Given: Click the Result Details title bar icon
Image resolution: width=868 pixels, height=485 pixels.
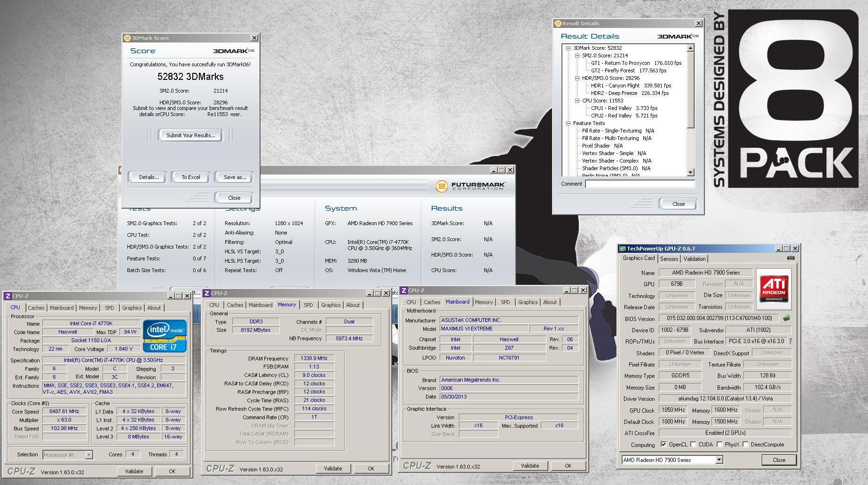Looking at the screenshot, I should tap(558, 23).
